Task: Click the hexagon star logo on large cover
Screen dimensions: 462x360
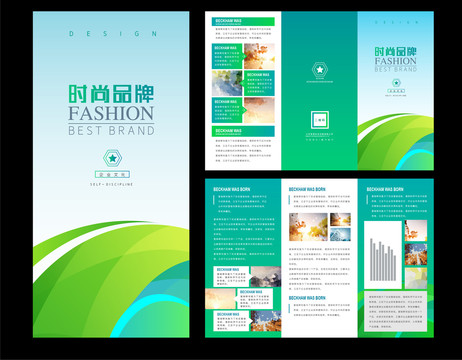Action: (112, 158)
